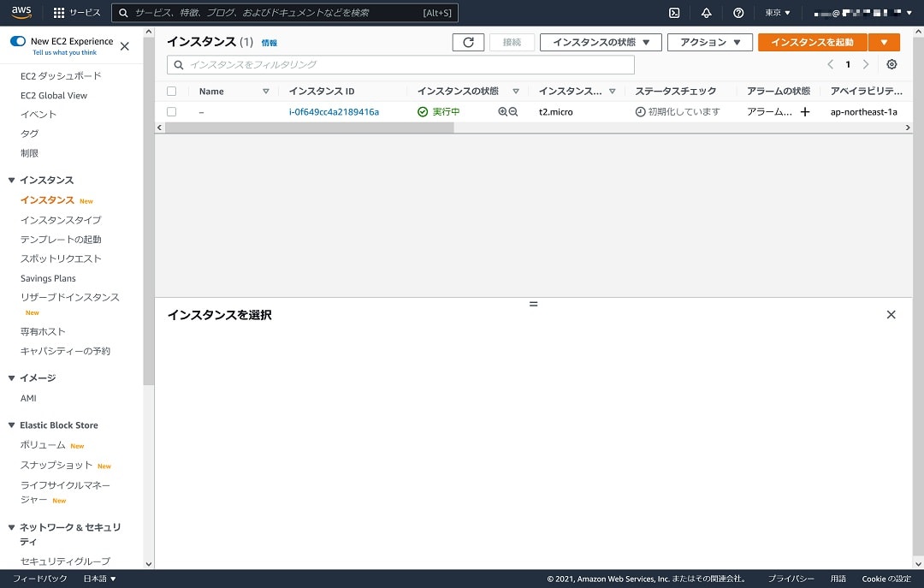Open the サービス grid menu
The height and width of the screenshot is (588, 924).
tap(77, 12)
